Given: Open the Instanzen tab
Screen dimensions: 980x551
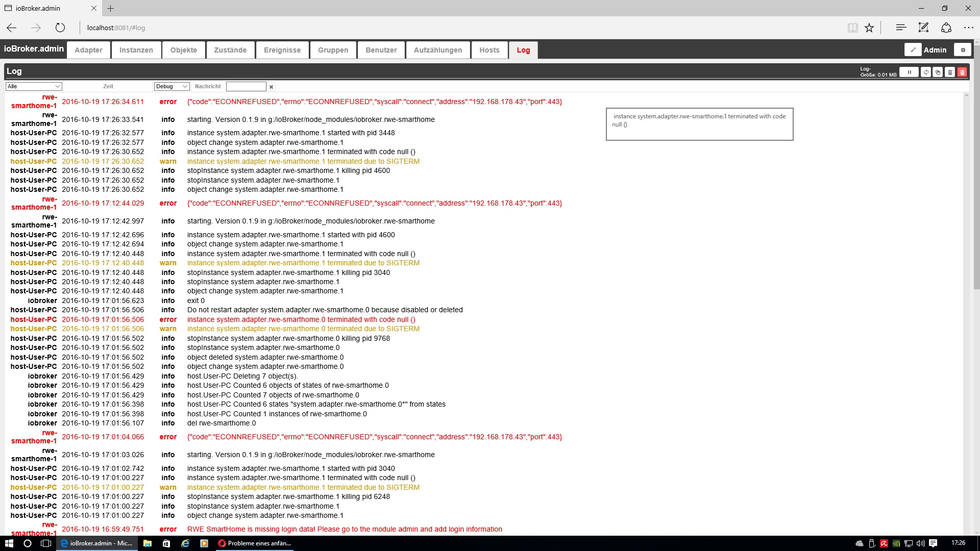Looking at the screenshot, I should [x=136, y=50].
